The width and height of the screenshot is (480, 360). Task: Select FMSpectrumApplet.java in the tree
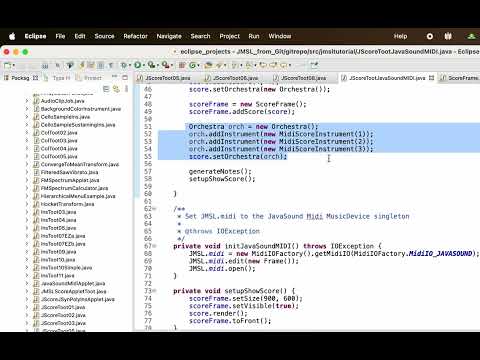pyautogui.click(x=70, y=180)
